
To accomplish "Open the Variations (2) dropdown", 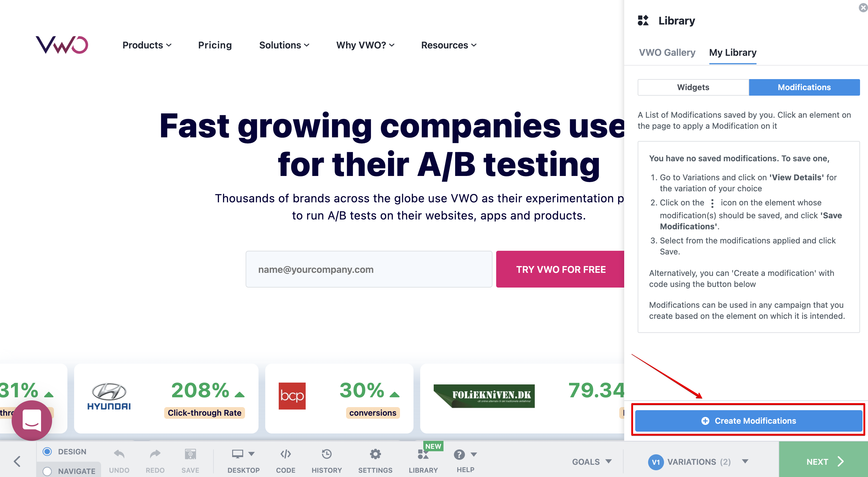I will click(699, 461).
